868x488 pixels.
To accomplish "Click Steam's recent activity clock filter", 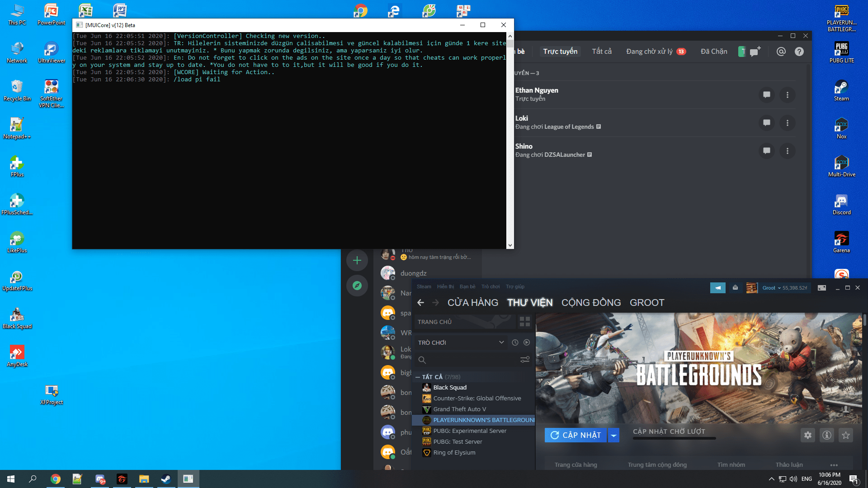I will click(x=515, y=343).
